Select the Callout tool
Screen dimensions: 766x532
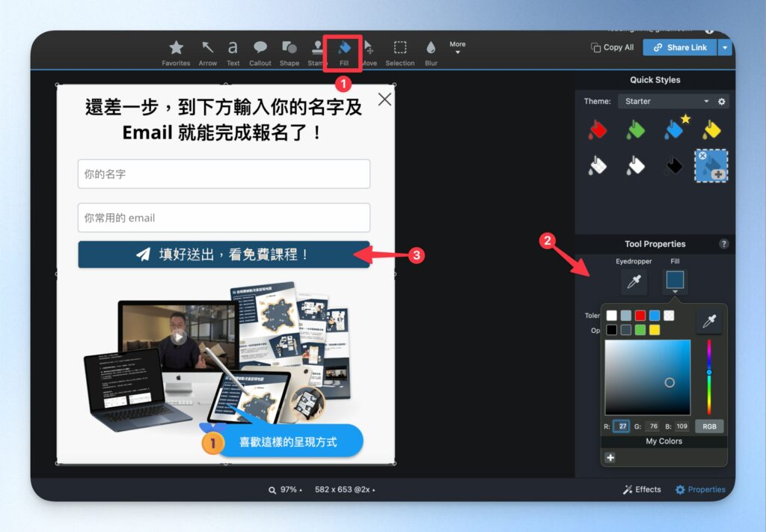pos(260,53)
